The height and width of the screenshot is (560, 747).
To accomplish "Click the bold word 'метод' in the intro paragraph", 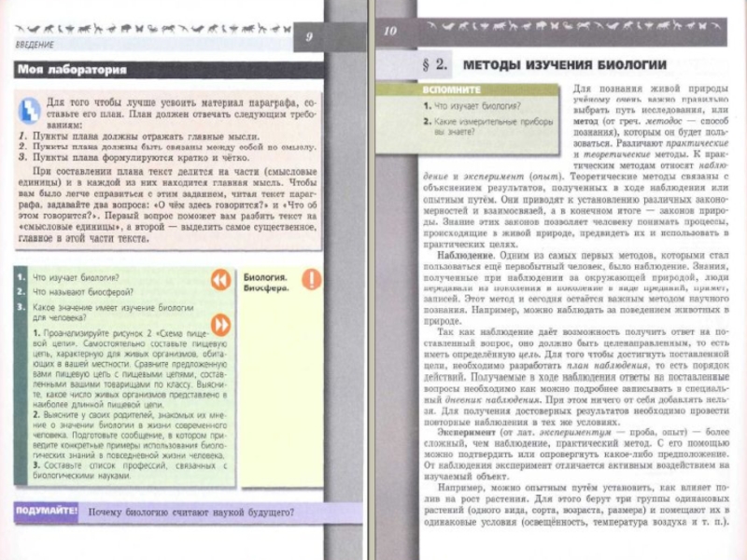I will point(585,121).
